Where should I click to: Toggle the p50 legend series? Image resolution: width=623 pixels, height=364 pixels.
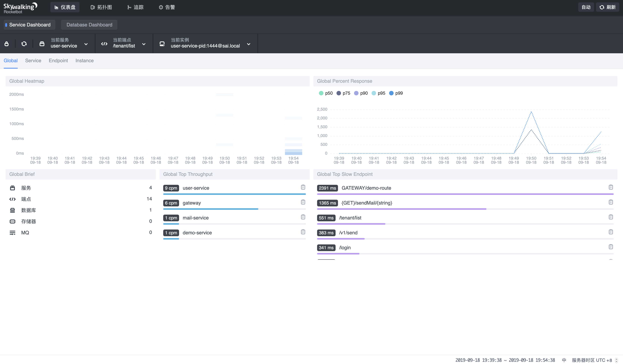(326, 93)
